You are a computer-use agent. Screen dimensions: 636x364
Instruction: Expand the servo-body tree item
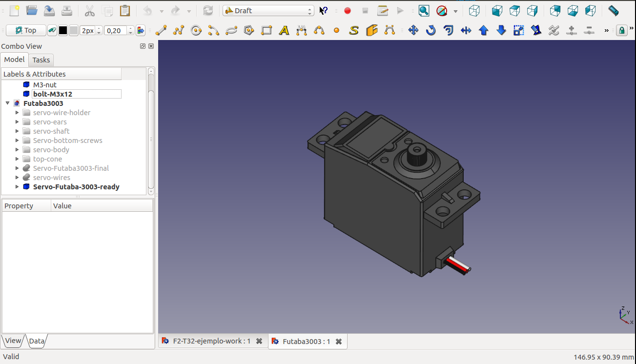click(17, 150)
